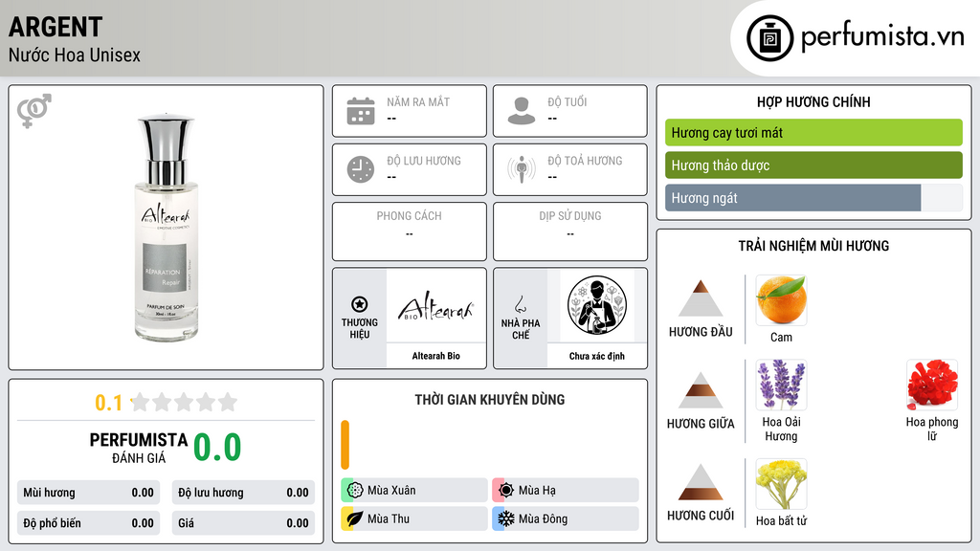This screenshot has width=980, height=551.
Task: Open the Altearah Bio brand logo
Action: point(436,306)
